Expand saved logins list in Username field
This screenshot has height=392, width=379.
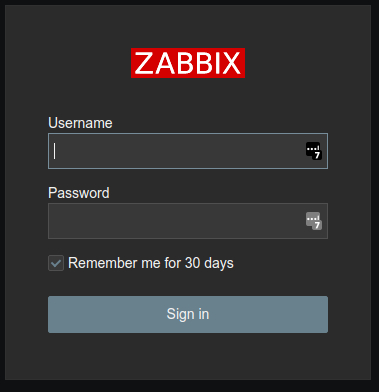pyautogui.click(x=314, y=151)
